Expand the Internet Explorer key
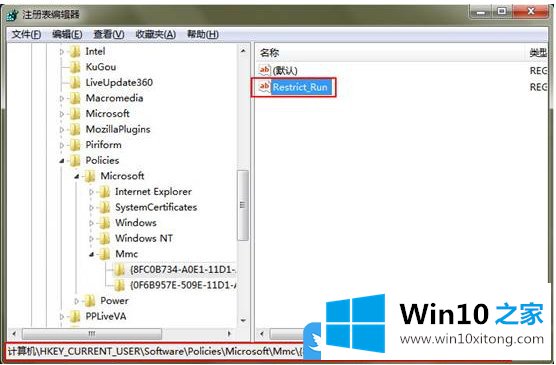556x365 pixels. (91, 192)
